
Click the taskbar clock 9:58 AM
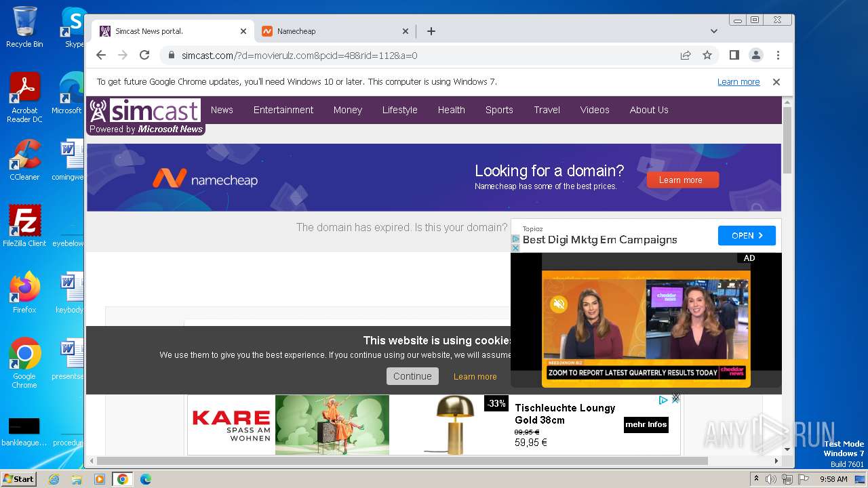(x=833, y=479)
